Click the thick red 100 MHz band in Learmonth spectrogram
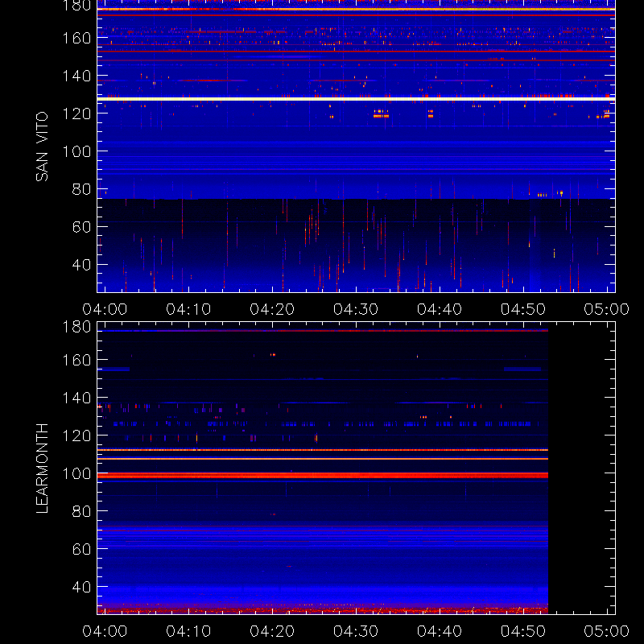 click(323, 476)
